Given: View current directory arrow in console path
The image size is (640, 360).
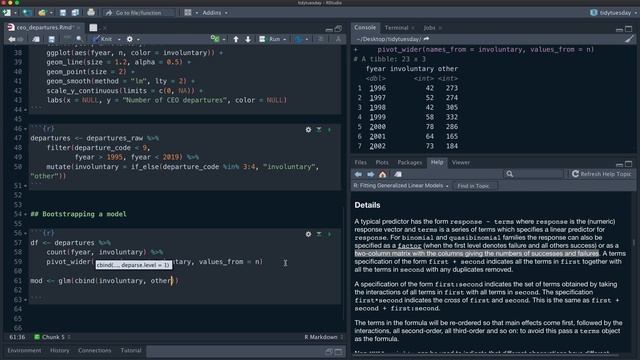Looking at the screenshot, I should [x=427, y=39].
